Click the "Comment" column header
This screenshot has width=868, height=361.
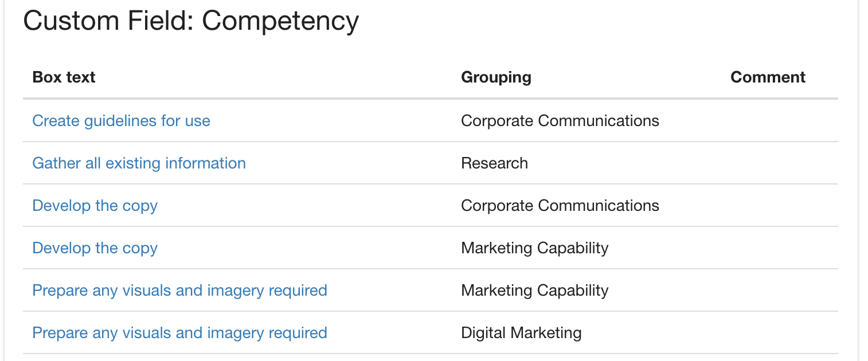coord(768,77)
